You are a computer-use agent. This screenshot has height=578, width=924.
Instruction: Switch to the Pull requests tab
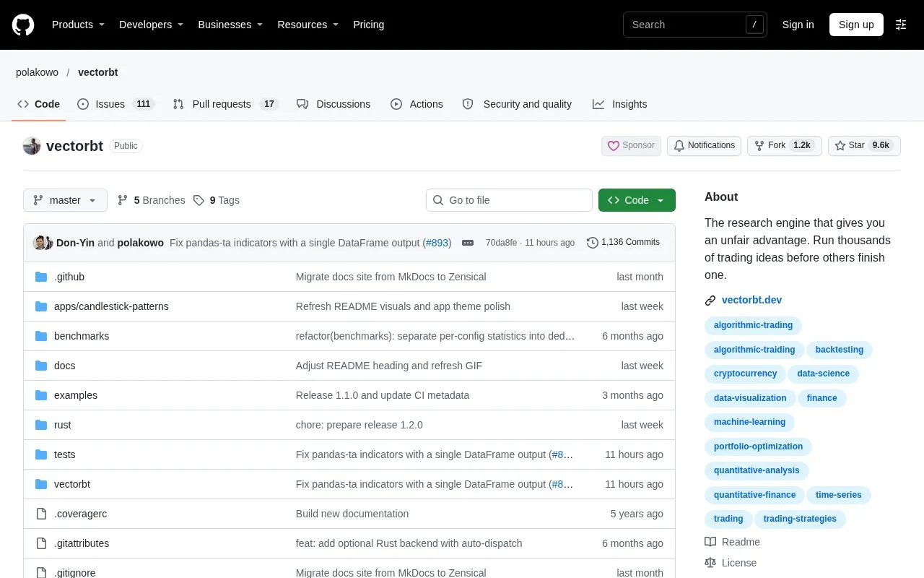coord(225,104)
